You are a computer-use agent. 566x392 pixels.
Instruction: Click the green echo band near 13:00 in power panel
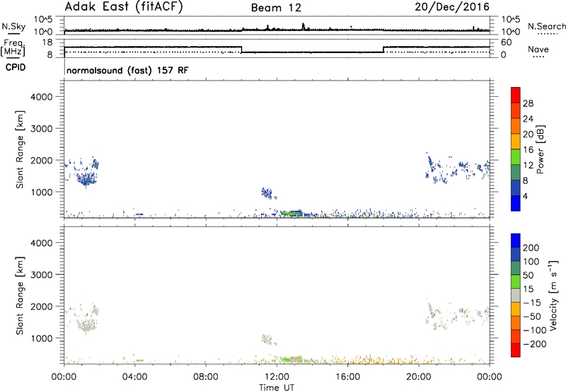point(291,213)
